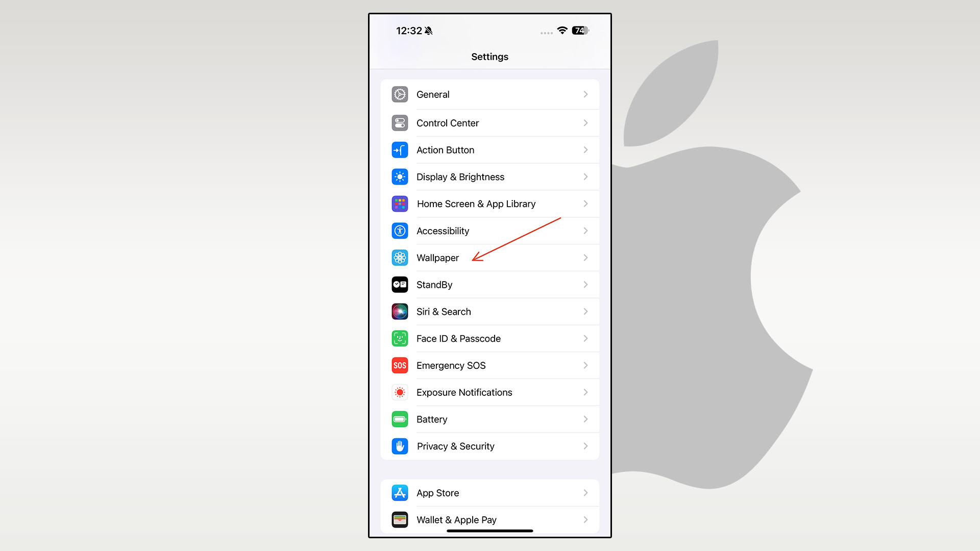Open Home Screen & App Library settings
The height and width of the screenshot is (551, 980).
(490, 204)
